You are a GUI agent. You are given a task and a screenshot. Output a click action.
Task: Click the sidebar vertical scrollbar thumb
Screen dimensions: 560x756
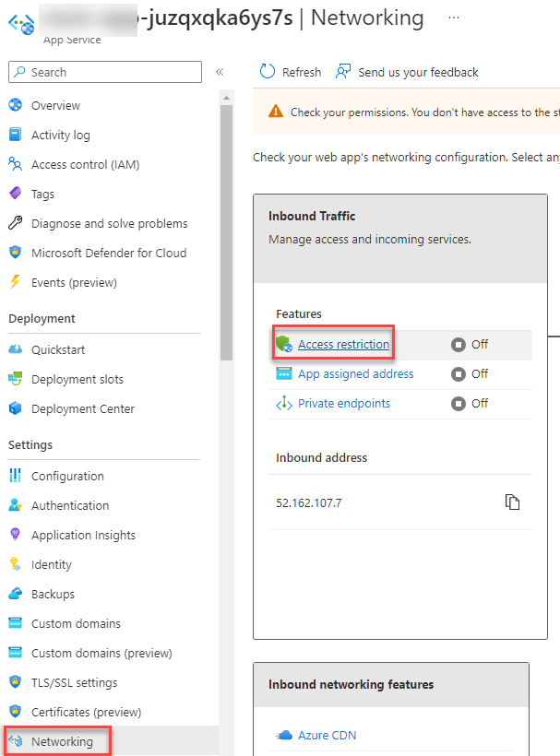click(x=226, y=232)
